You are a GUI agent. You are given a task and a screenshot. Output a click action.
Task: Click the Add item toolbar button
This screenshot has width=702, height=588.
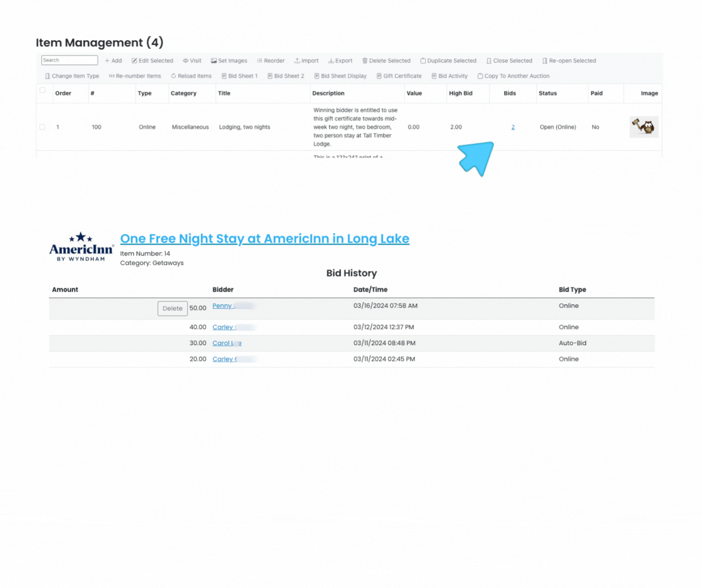(113, 61)
